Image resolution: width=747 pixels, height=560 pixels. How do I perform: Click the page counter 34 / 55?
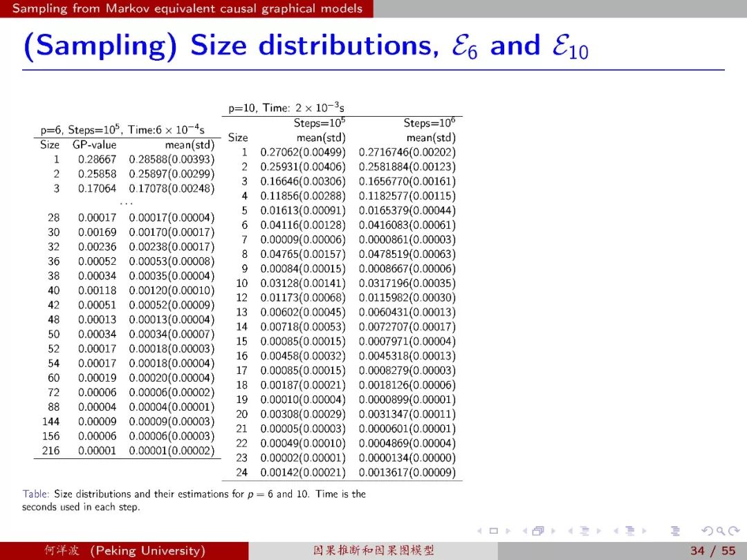pyautogui.click(x=712, y=550)
